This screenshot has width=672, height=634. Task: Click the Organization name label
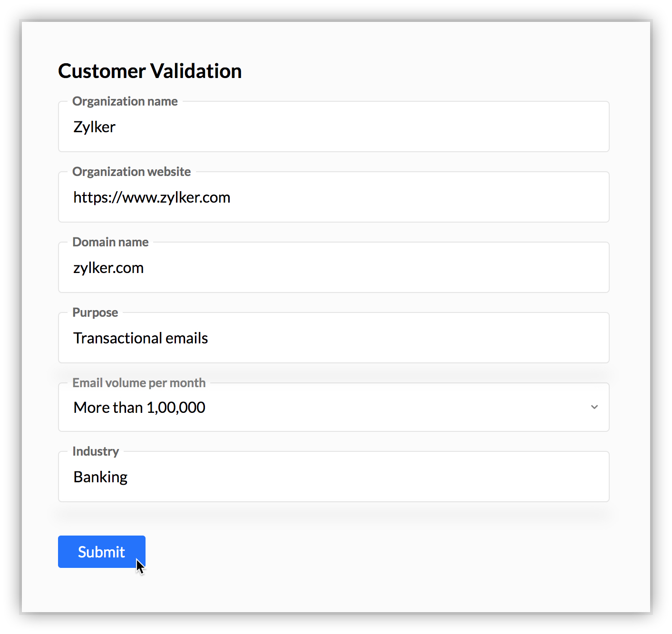coord(125,101)
